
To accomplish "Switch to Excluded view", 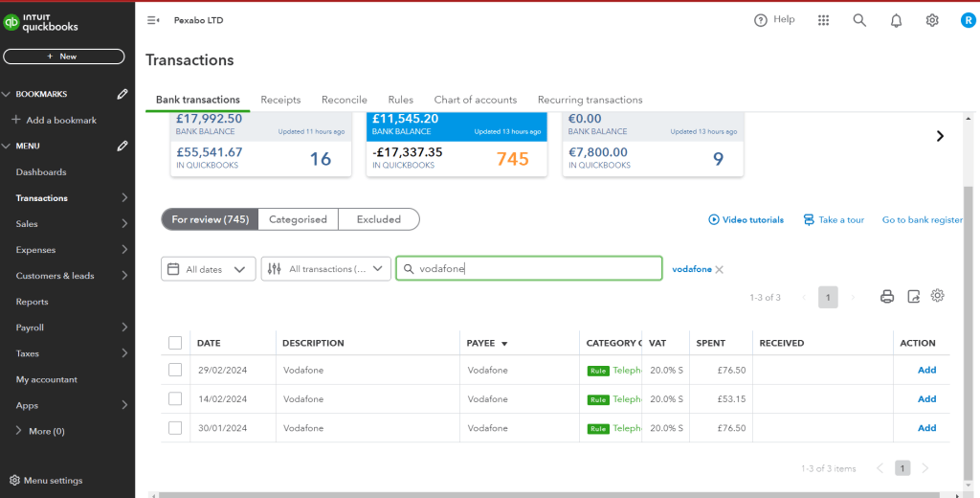I will point(379,219).
